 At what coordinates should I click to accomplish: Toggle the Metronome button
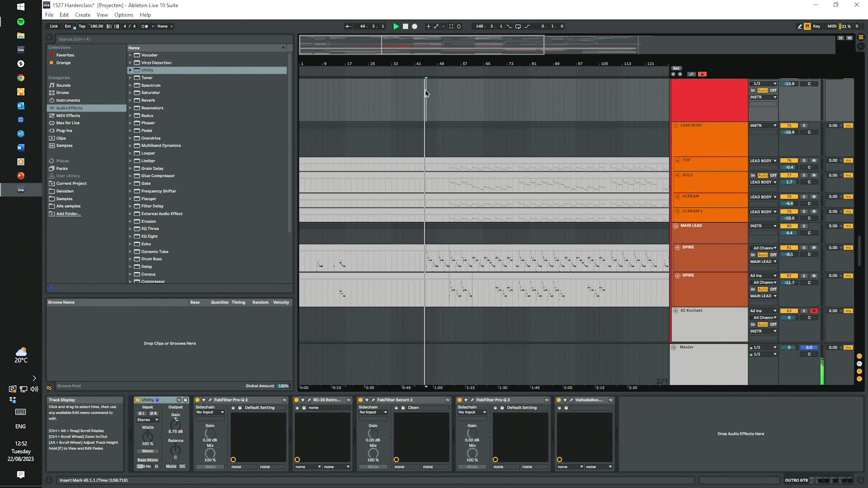[145, 26]
